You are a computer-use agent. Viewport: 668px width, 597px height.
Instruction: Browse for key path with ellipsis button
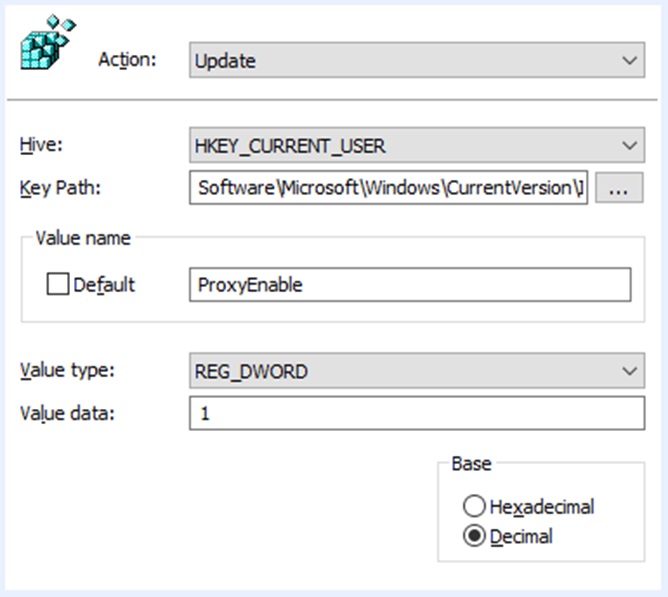coord(618,187)
